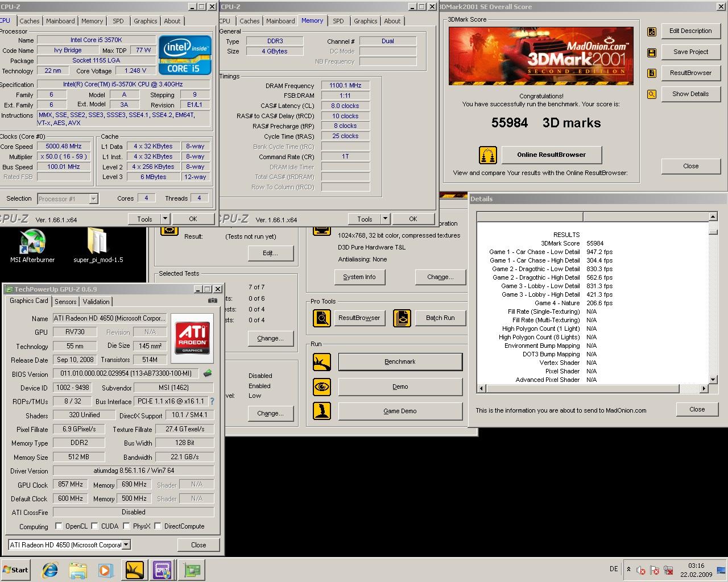Open the Tools dropdown arrow in the CPU-Z Memory tab window
This screenshot has height=582, width=728.
385,219
